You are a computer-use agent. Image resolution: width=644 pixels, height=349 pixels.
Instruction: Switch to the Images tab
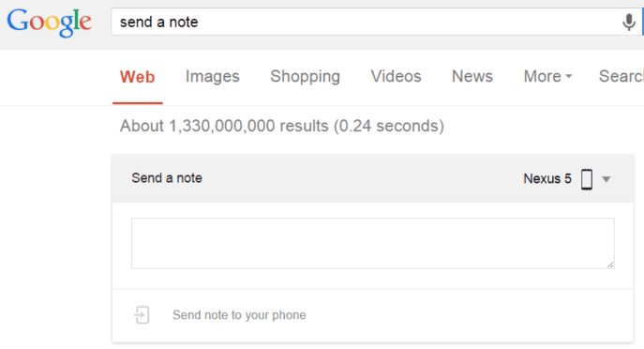pos(213,76)
